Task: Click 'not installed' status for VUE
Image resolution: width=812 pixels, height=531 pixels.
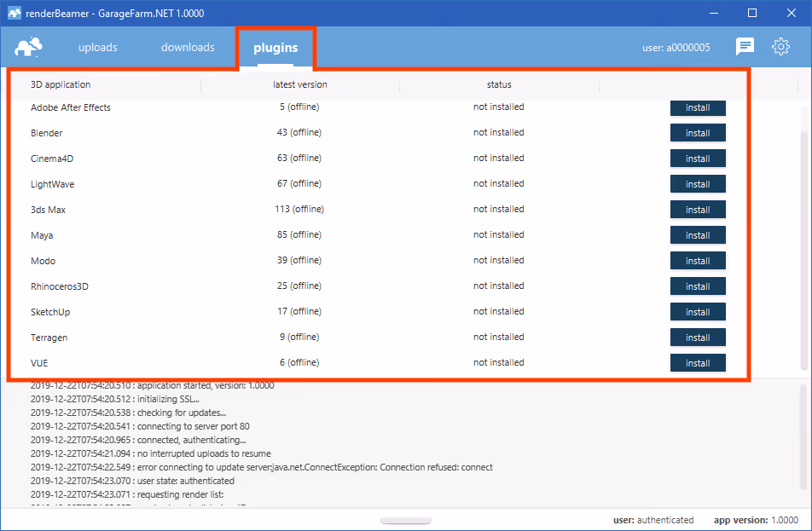Action: (499, 362)
